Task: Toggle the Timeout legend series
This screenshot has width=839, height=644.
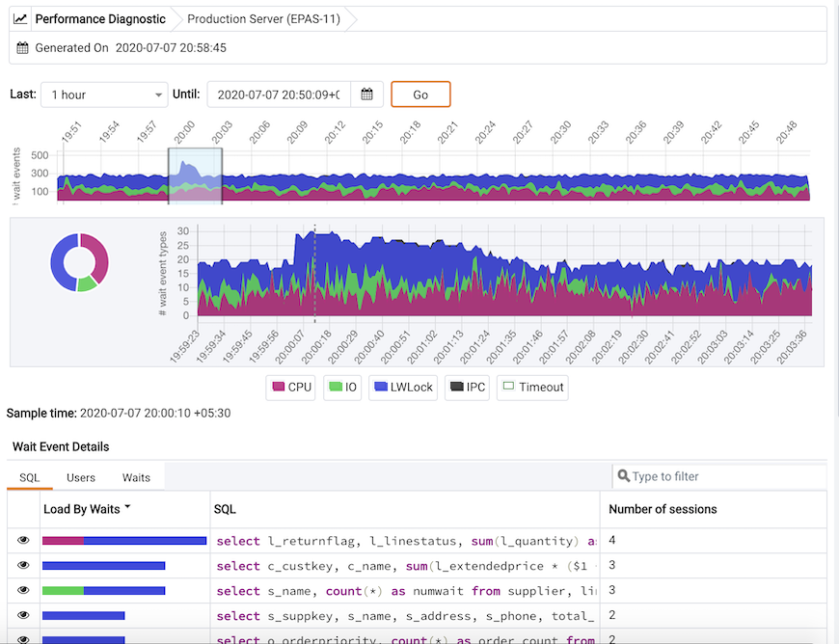Action: tap(532, 388)
